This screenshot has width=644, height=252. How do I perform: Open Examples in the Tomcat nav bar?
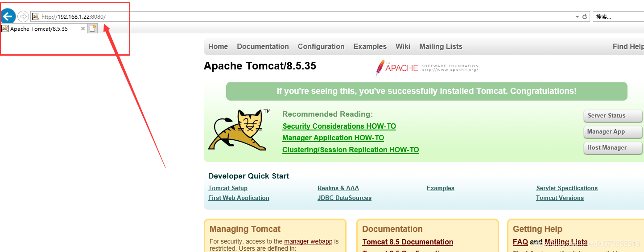(x=370, y=46)
